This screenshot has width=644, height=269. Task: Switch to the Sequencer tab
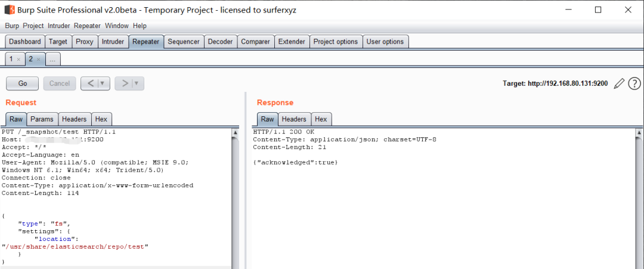pyautogui.click(x=184, y=42)
